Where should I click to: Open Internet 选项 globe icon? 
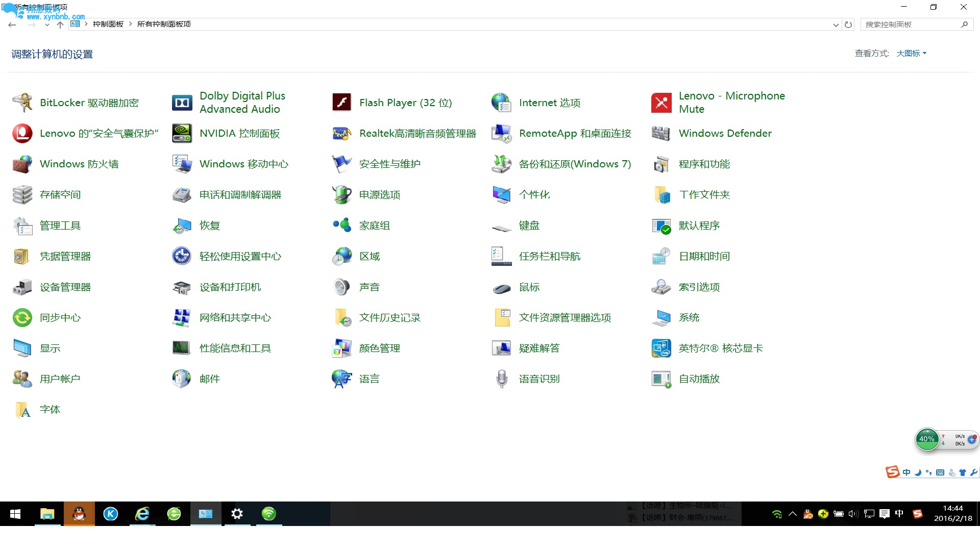tap(502, 103)
